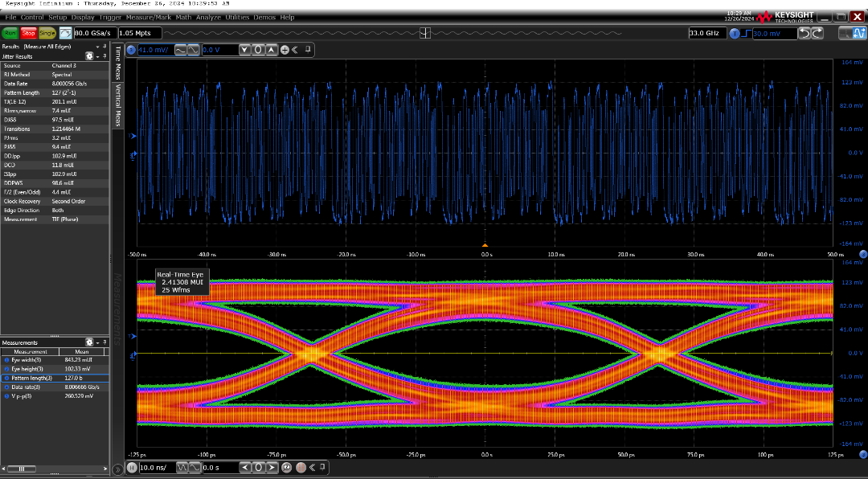Click the trigger T source icon
Screen dimensions: 868x479
coord(735,34)
